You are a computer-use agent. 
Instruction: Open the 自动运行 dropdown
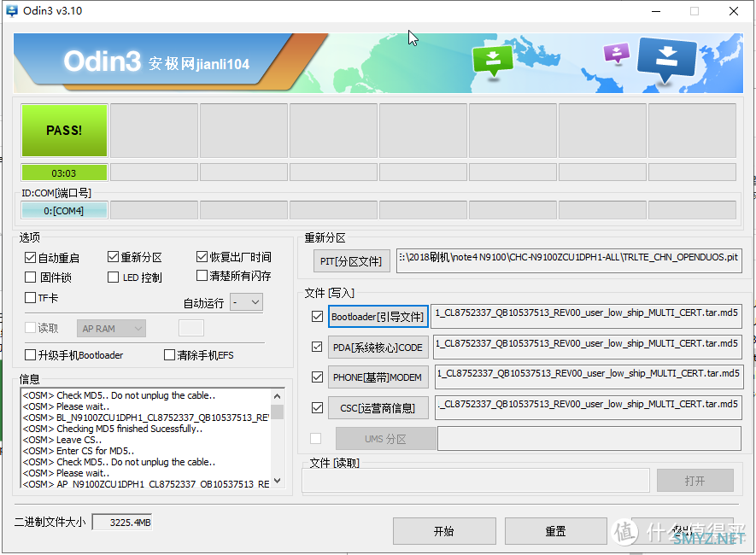coord(246,302)
